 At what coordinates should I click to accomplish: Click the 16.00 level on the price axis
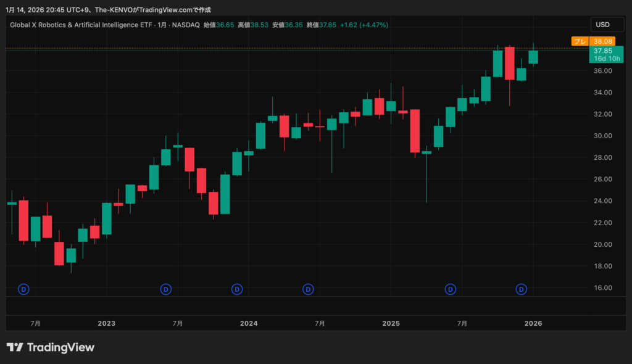pyautogui.click(x=602, y=288)
